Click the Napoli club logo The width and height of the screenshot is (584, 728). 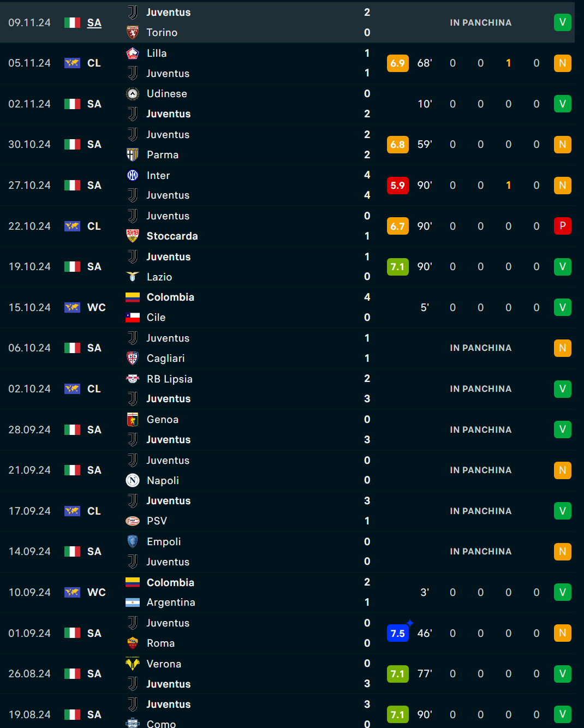click(133, 480)
